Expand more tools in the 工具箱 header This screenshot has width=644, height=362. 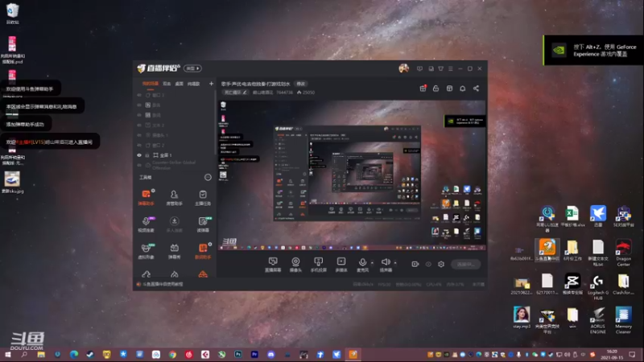[x=208, y=177]
